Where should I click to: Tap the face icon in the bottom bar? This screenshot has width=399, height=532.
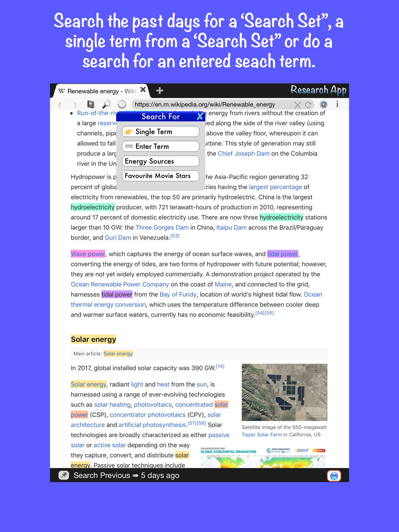click(x=334, y=475)
